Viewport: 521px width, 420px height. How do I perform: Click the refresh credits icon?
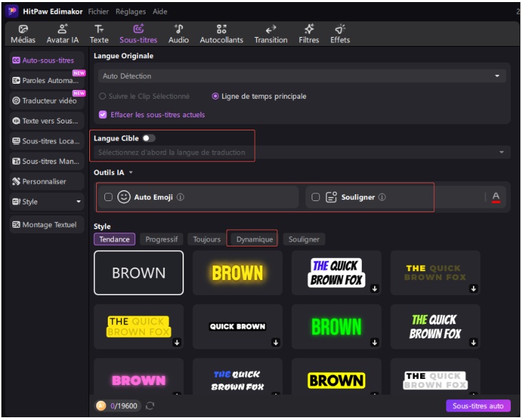[150, 406]
